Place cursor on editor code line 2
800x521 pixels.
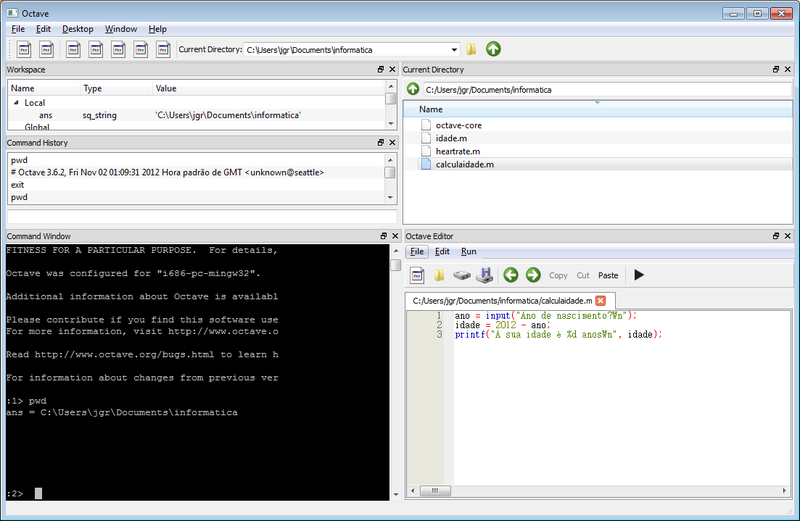coord(502,325)
